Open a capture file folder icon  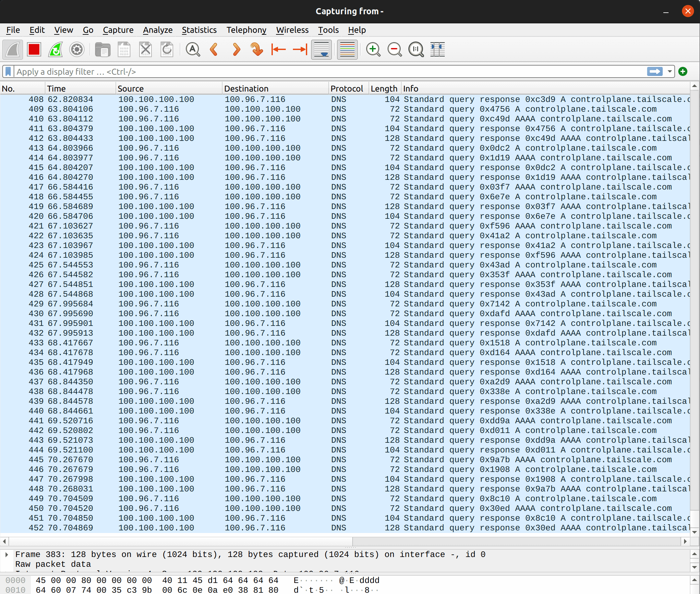tap(102, 49)
